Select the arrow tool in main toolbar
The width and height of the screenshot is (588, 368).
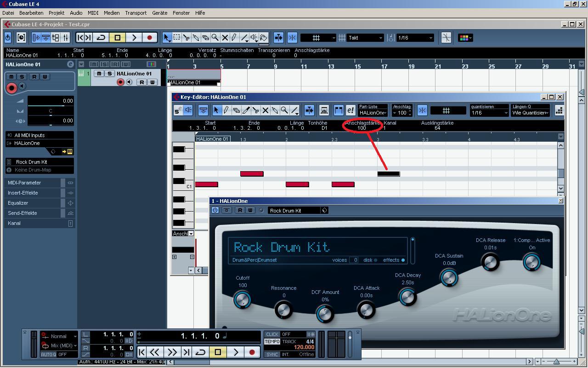coord(167,38)
